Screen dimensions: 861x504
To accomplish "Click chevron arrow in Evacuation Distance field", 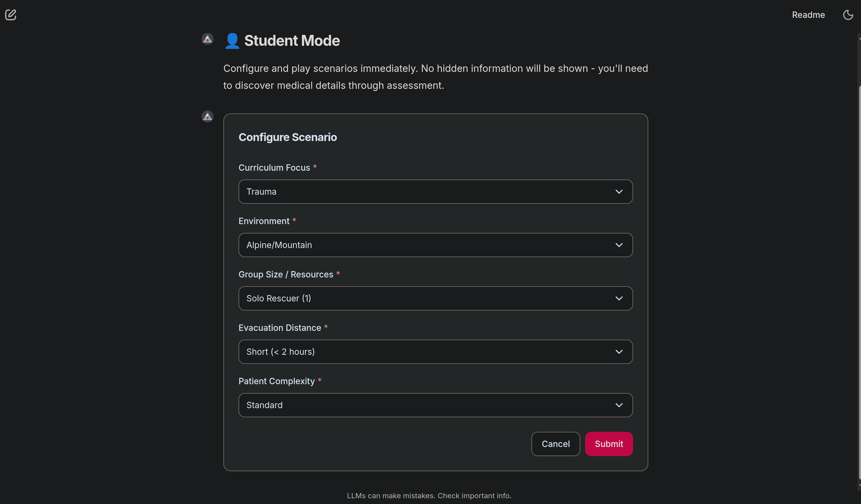I will pos(619,351).
